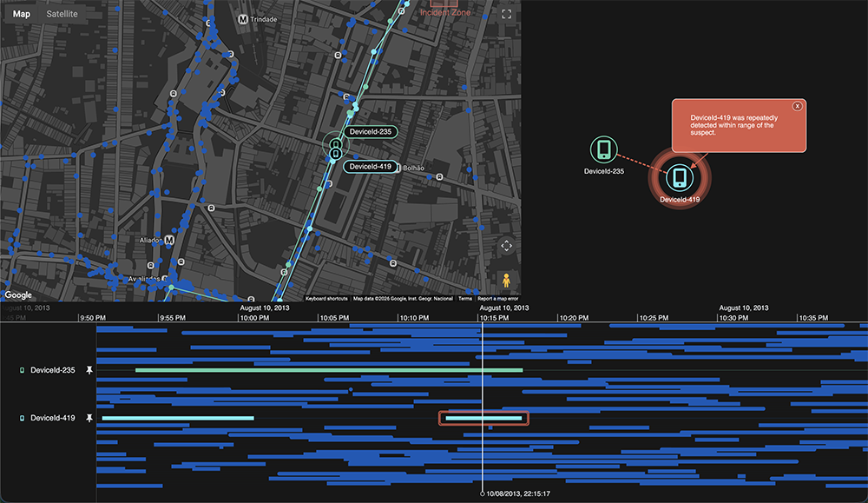Image resolution: width=868 pixels, height=503 pixels.
Task: Close the red DeviceId-419 alert popup
Action: click(797, 106)
